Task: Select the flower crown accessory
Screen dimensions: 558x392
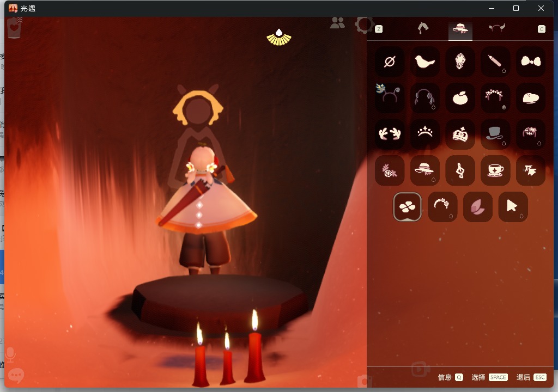Action: [495, 98]
